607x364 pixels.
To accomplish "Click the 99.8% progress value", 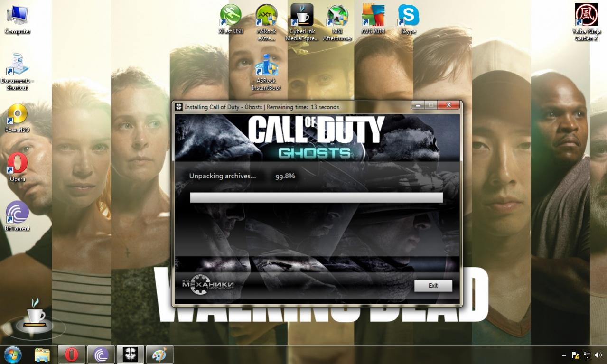I will [285, 176].
